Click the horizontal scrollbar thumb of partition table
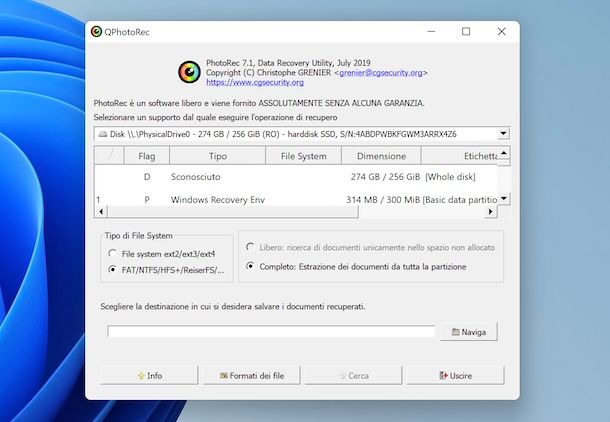This screenshot has width=610, height=422. click(x=232, y=212)
